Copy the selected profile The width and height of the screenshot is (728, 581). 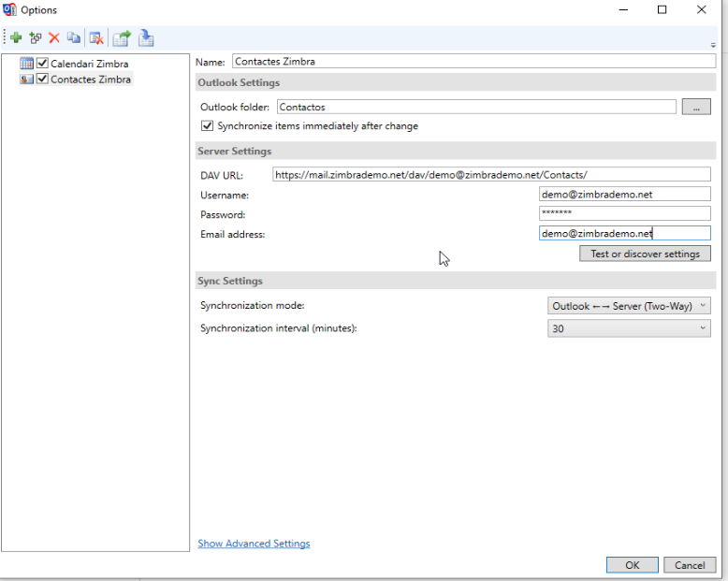coord(73,37)
